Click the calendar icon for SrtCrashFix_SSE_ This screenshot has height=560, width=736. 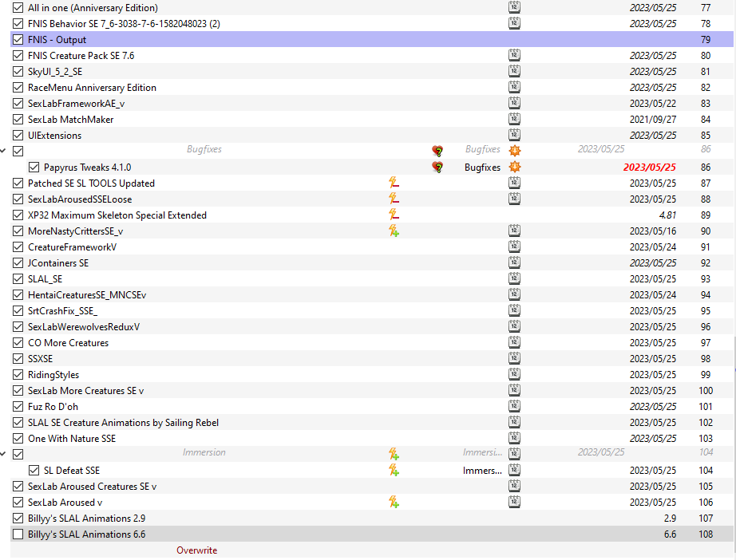coord(514,310)
